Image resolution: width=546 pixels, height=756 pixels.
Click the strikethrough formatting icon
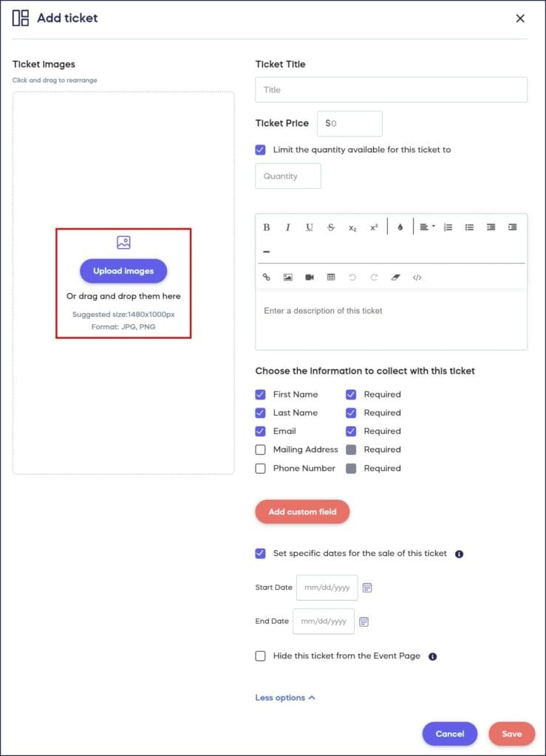coord(331,227)
